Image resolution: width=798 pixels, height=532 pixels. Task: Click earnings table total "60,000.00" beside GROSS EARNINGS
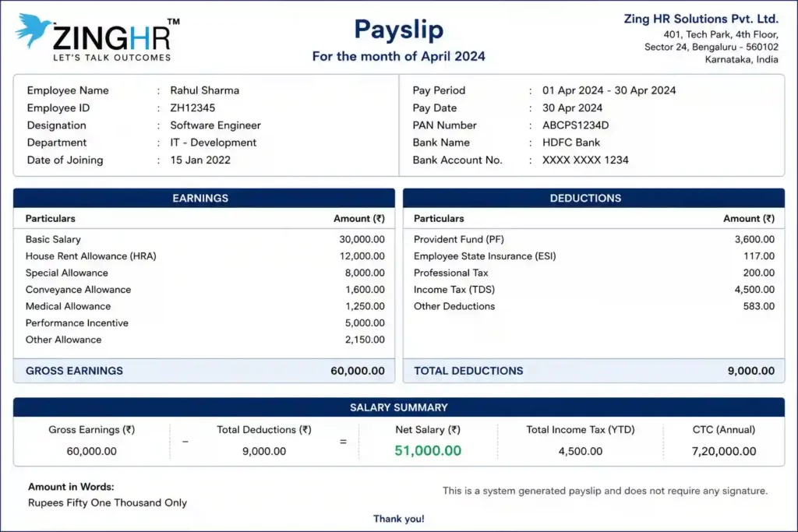coord(357,371)
